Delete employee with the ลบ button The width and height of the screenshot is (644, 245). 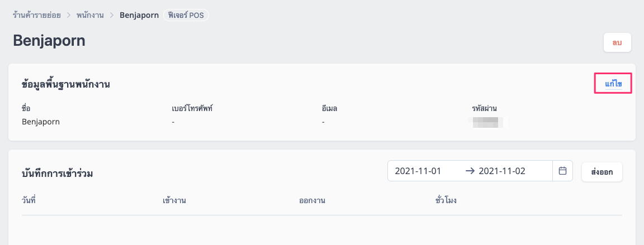(617, 42)
